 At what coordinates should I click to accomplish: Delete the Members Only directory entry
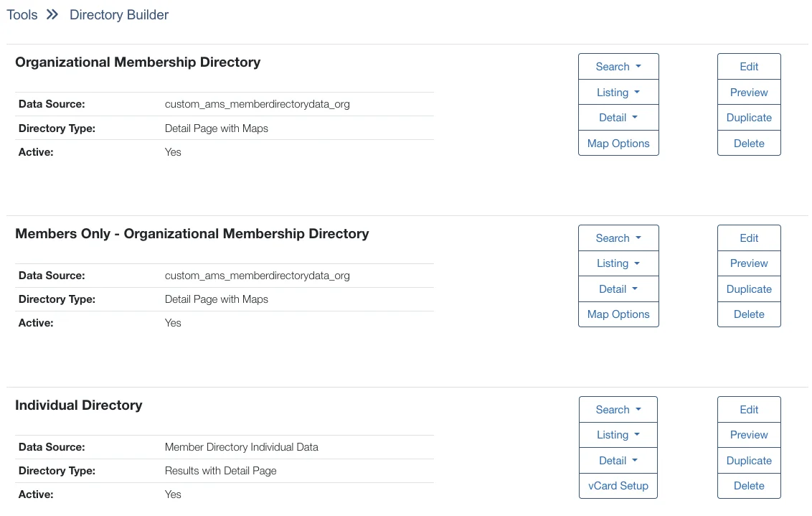pos(748,314)
